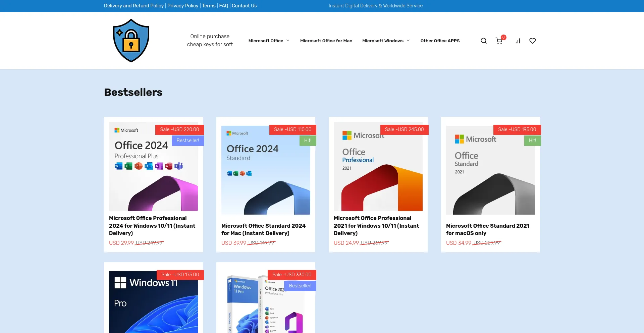The height and width of the screenshot is (333, 644).
Task: Open the FAQ link
Action: click(x=223, y=6)
